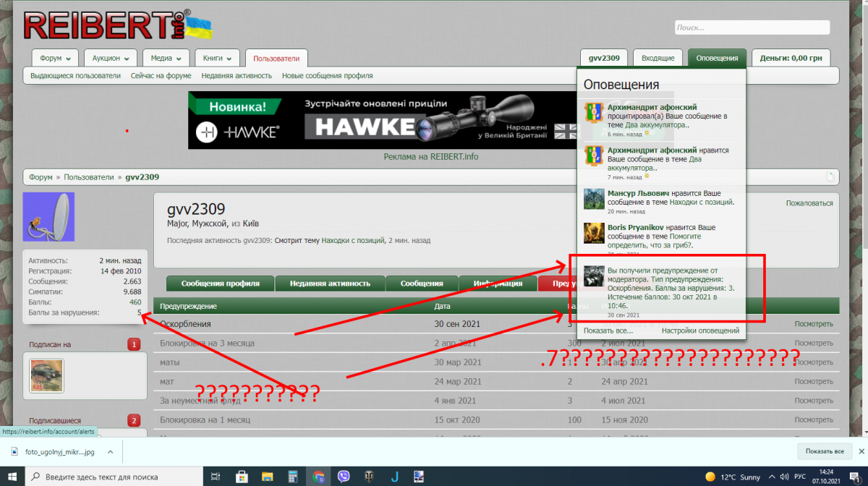Launch World of Tanks taskbar icon
The width and height of the screenshot is (868, 486).
(369, 477)
